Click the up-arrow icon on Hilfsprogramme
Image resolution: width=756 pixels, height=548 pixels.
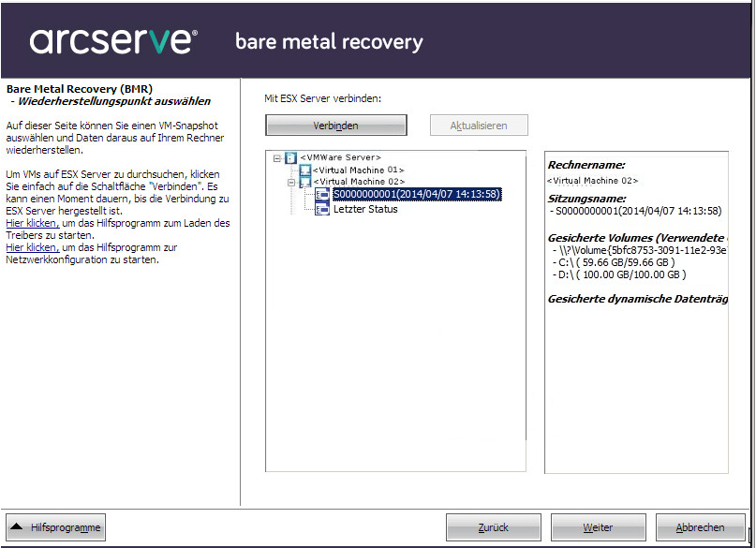pos(19,528)
